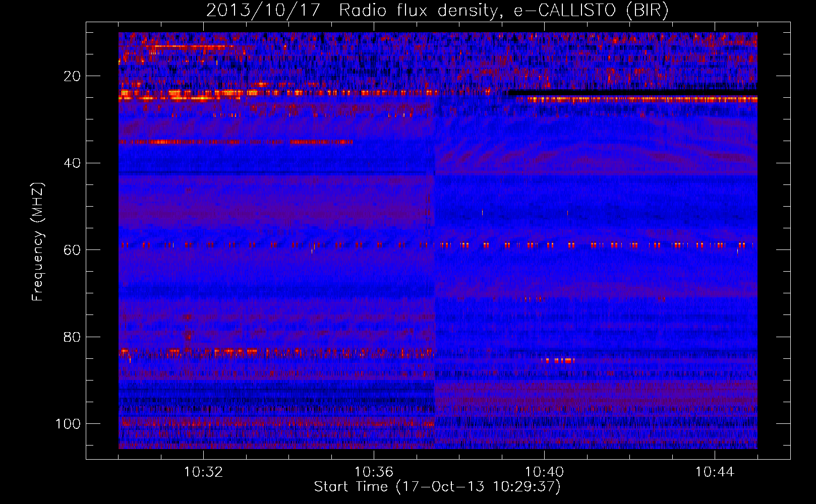Click the 10:40 time tick label
The image size is (816, 504).
point(544,472)
